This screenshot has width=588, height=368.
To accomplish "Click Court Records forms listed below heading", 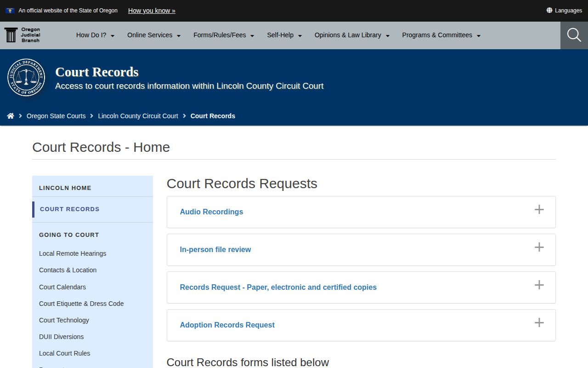I will click(x=248, y=362).
